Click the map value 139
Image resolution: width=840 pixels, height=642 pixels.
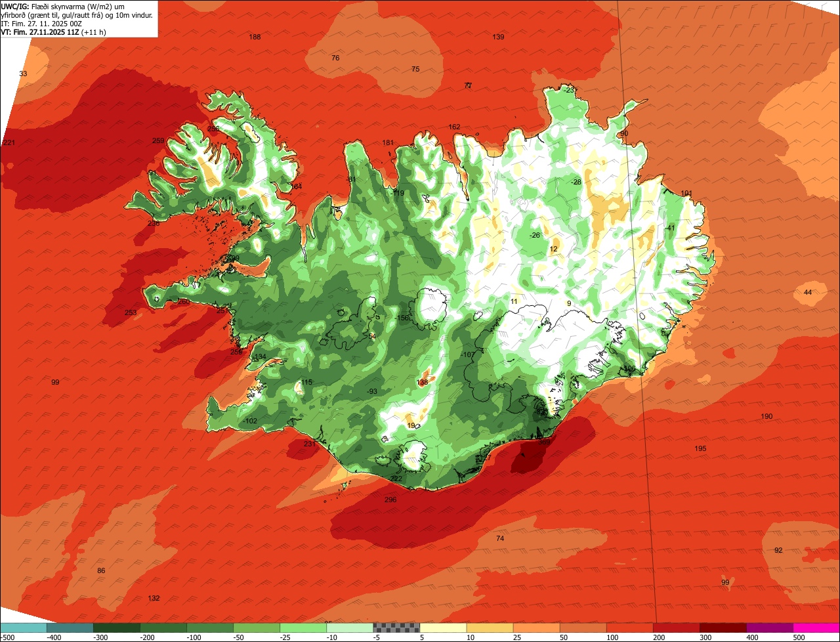(498, 37)
